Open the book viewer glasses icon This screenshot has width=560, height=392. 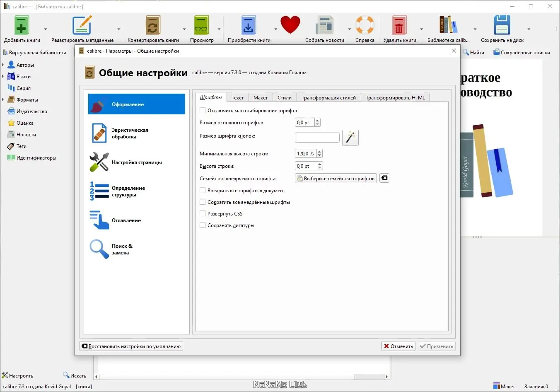[202, 25]
